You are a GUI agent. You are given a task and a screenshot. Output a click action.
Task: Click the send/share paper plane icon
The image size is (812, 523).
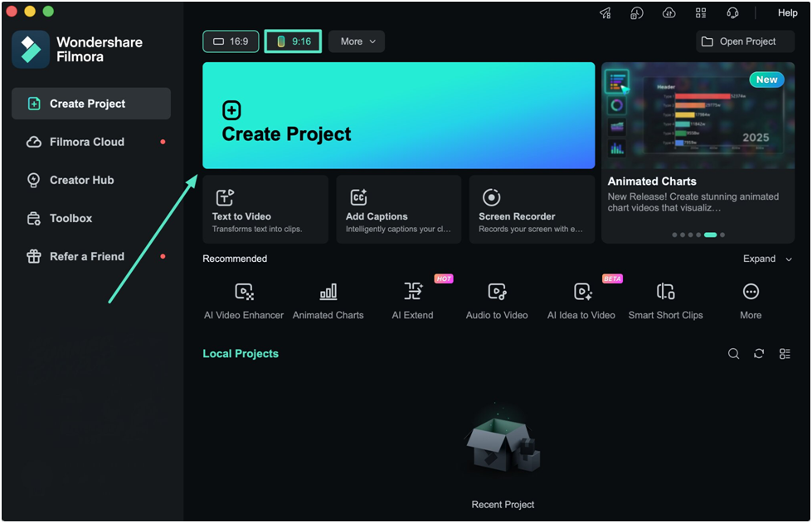pos(605,13)
